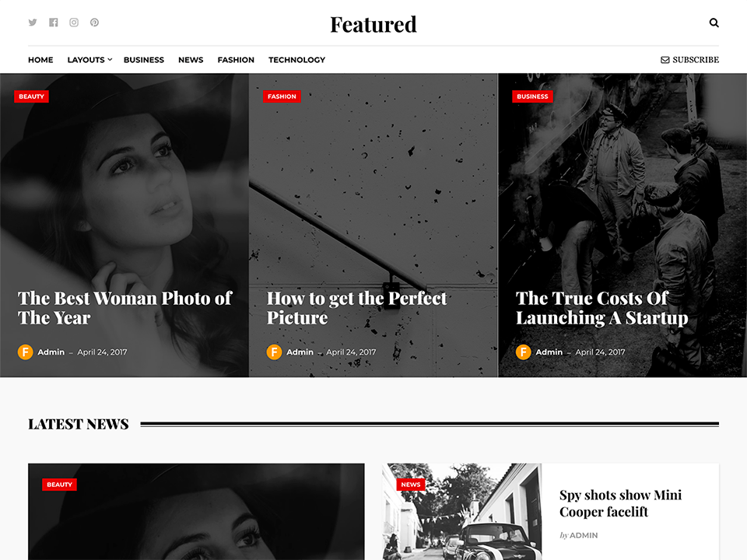Click the red BUSINESS category tag
Screen dimensions: 747x560
(x=532, y=96)
